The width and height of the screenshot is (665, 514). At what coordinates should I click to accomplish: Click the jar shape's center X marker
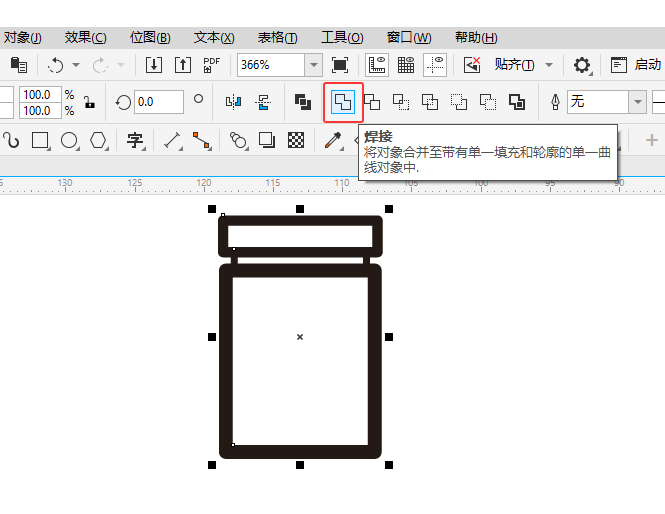coord(300,337)
